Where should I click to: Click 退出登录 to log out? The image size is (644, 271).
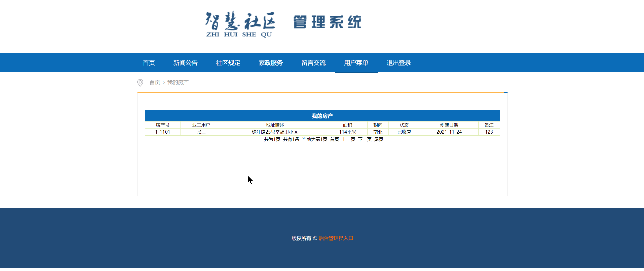pos(399,63)
